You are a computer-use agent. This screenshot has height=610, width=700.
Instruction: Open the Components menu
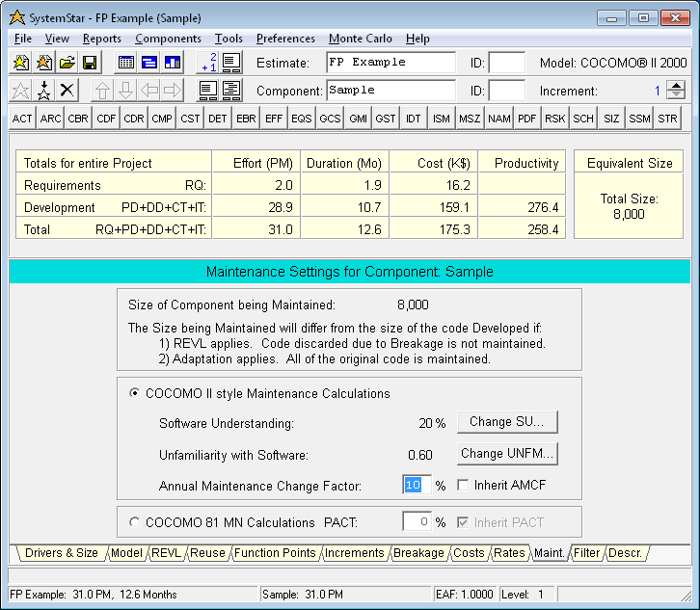point(168,39)
